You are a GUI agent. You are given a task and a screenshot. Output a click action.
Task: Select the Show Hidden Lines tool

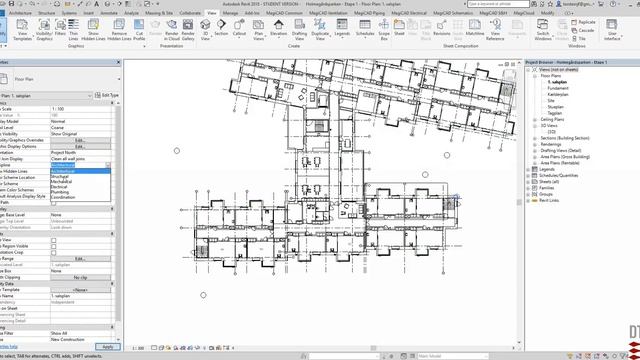(93, 29)
